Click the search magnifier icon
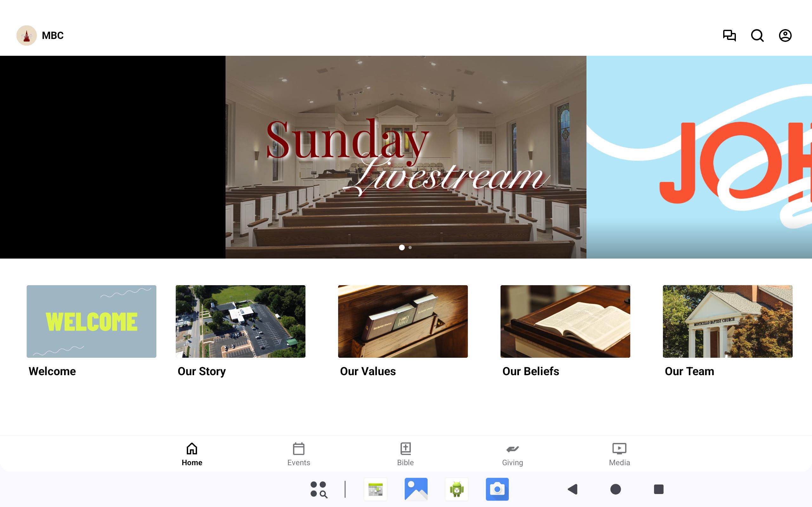 pos(757,35)
